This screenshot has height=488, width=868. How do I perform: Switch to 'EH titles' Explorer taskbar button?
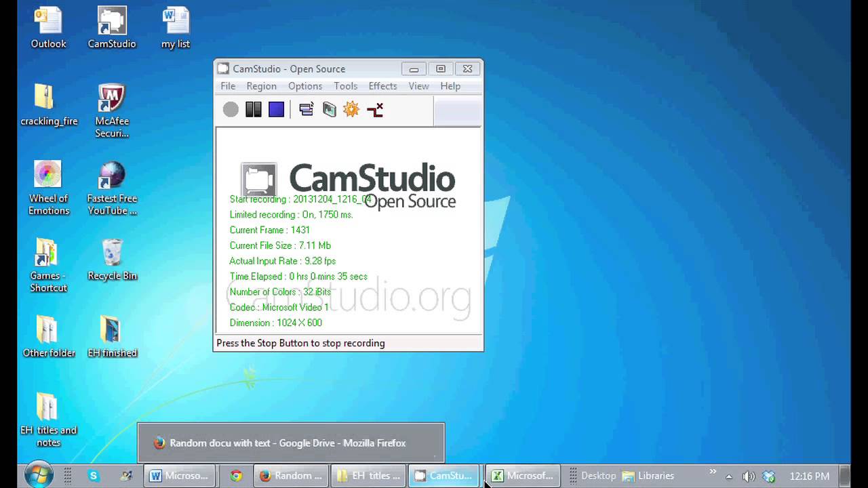click(369, 476)
